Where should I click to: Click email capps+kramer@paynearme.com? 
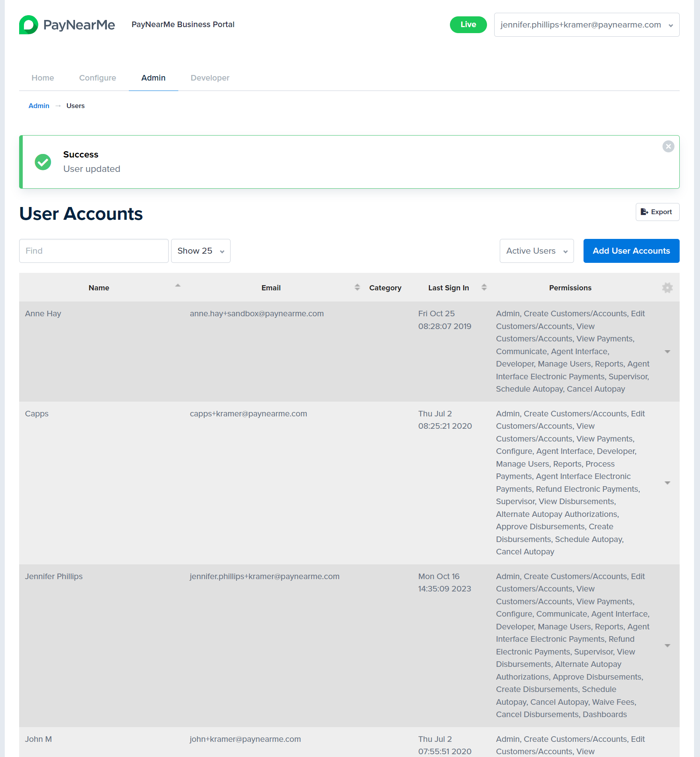pyautogui.click(x=248, y=414)
